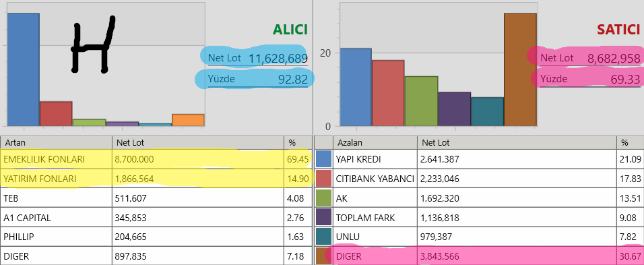Viewport: 644px width, 265px height.
Task: Click the Azalan column header
Action: pyautogui.click(x=375, y=142)
